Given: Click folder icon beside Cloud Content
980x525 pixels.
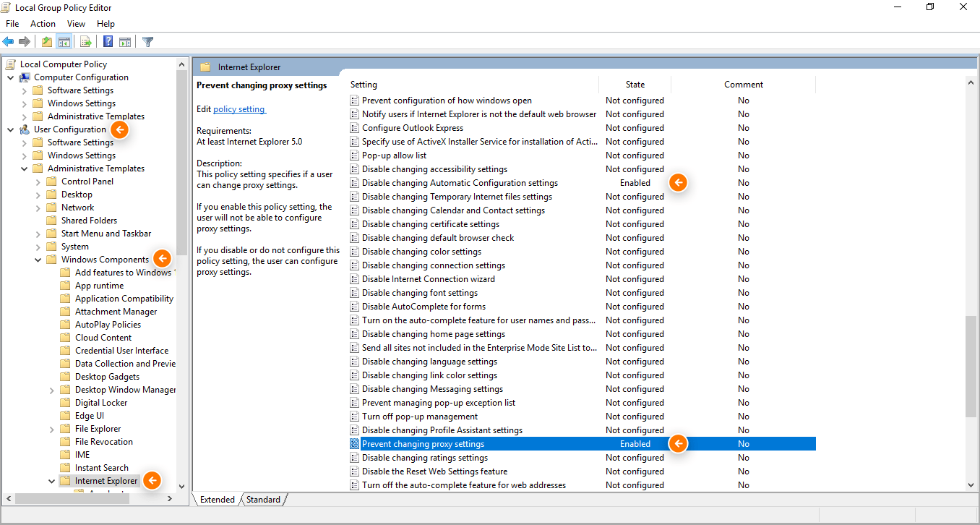Looking at the screenshot, I should (65, 338).
